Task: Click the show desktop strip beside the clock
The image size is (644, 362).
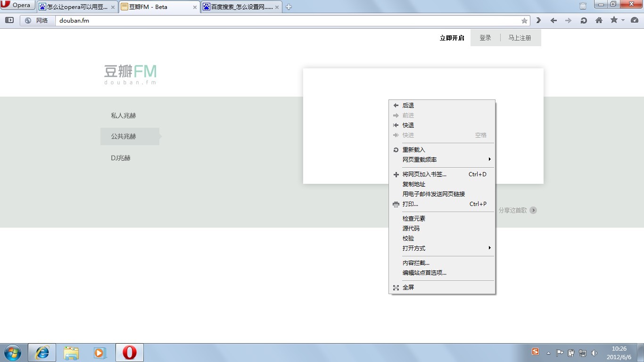Action: (641, 353)
